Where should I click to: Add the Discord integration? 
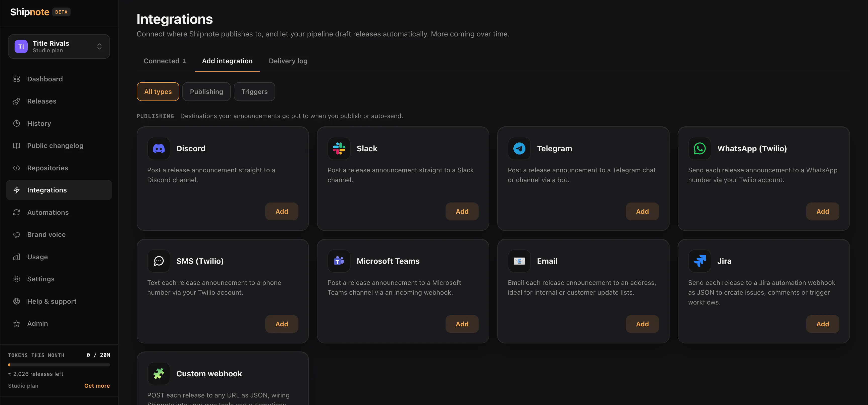tap(282, 211)
